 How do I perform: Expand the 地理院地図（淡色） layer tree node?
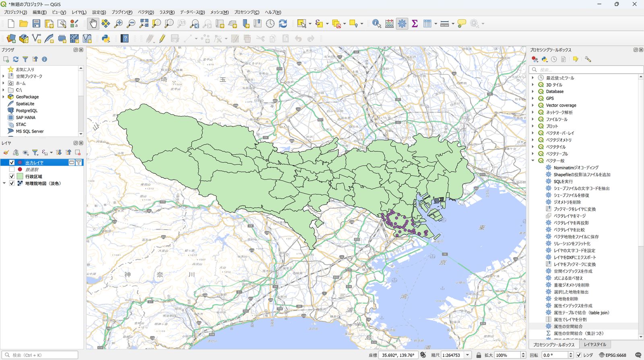(x=4, y=183)
